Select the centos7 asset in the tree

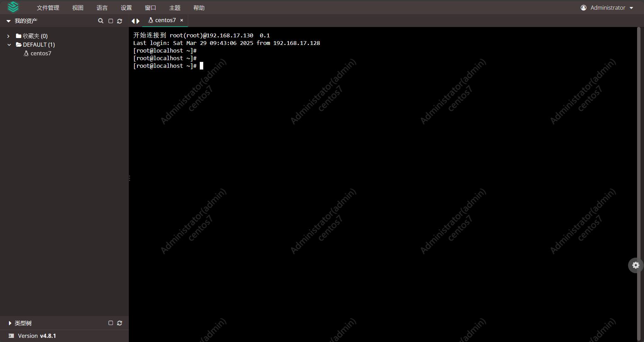click(x=41, y=53)
